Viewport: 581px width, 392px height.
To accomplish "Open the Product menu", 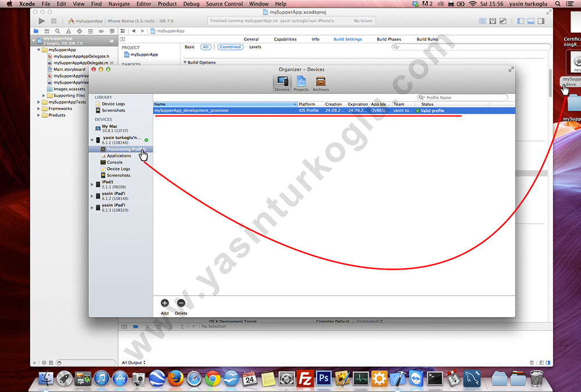I will coord(167,3).
